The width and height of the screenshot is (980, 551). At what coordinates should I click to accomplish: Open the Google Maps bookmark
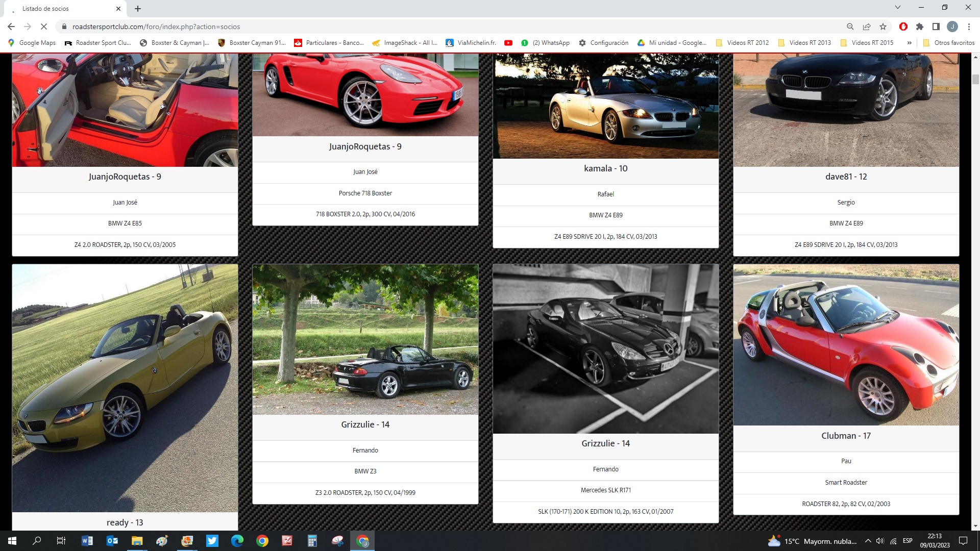coord(32,43)
